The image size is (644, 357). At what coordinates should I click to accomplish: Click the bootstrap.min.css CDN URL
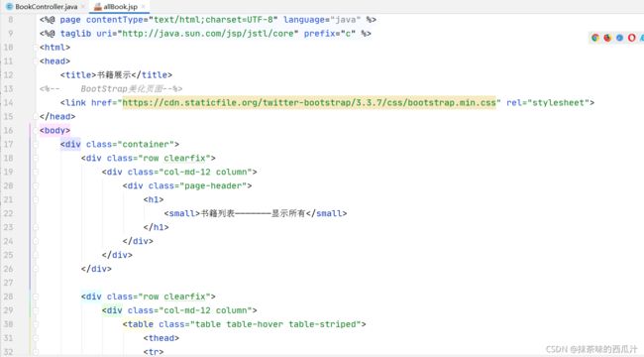tap(309, 103)
